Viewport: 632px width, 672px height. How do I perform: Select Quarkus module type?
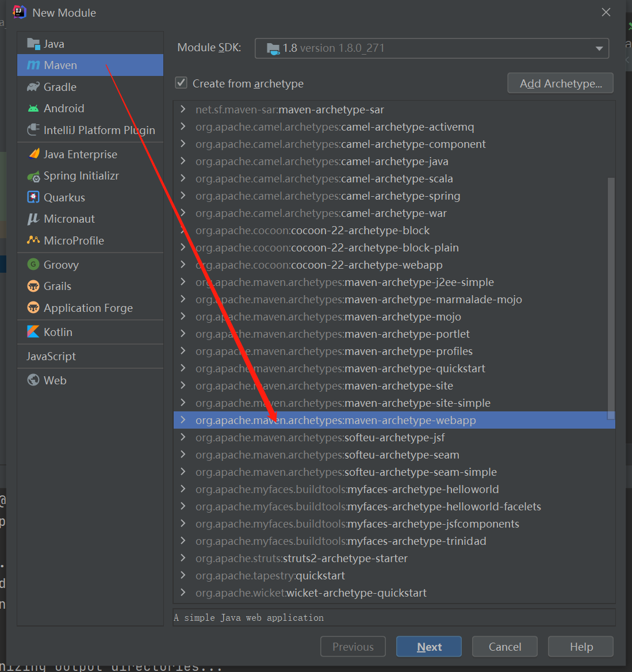[x=90, y=197]
